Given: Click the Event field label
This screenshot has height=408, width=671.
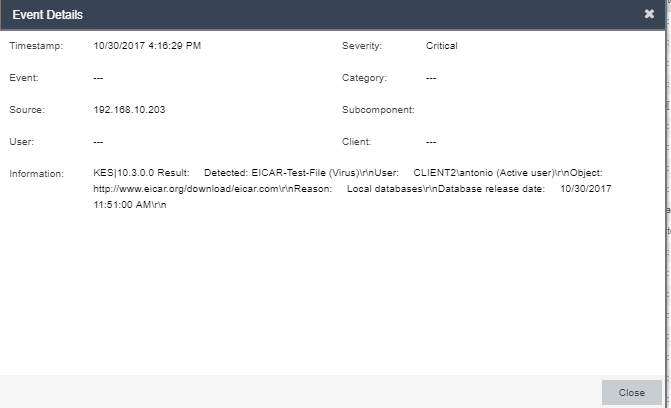Looking at the screenshot, I should click(24, 77).
